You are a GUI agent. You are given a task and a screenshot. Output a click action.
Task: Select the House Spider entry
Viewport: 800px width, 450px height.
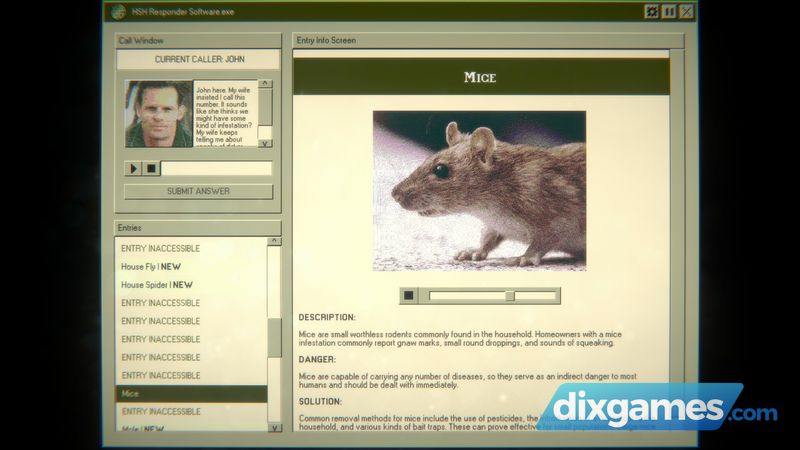(157, 285)
